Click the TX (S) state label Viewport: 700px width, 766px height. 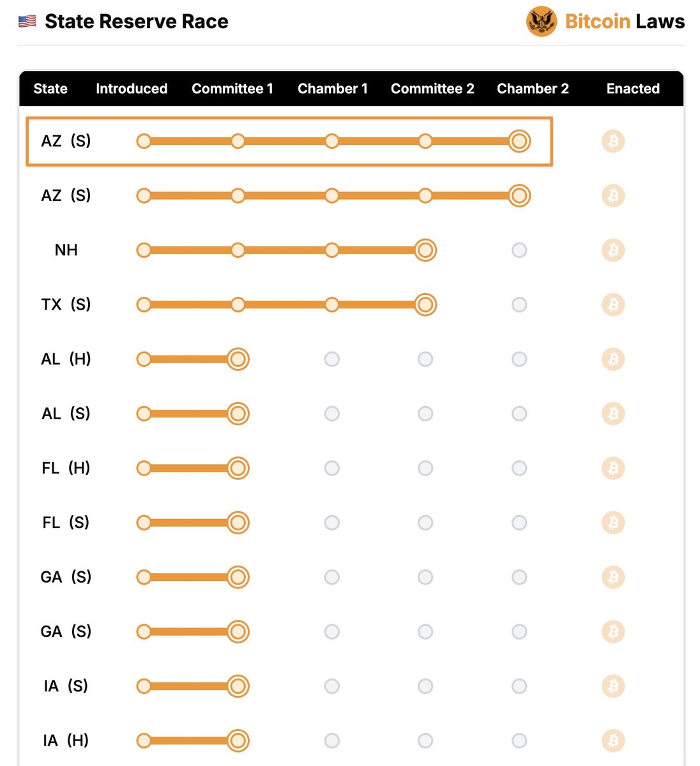66,304
